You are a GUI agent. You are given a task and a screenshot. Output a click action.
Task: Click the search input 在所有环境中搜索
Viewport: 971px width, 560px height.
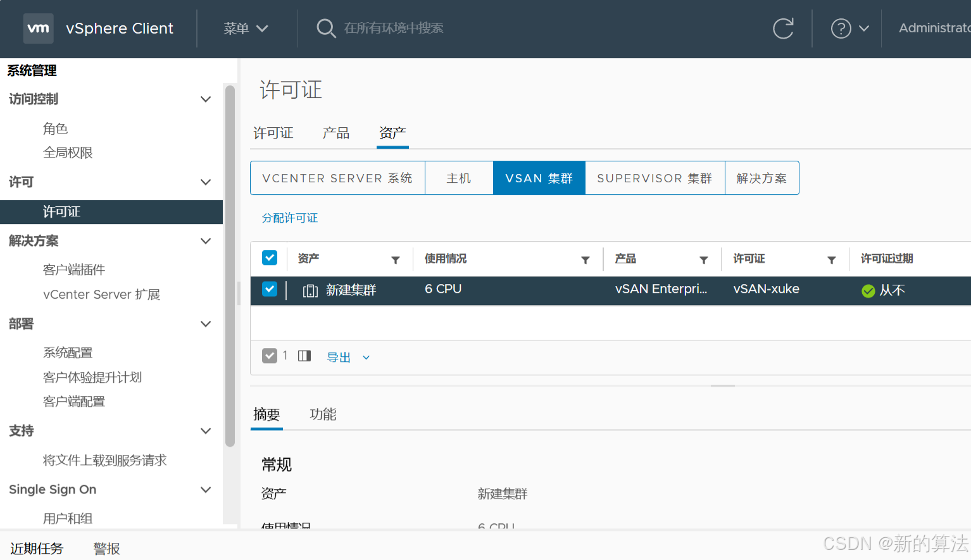tap(394, 28)
